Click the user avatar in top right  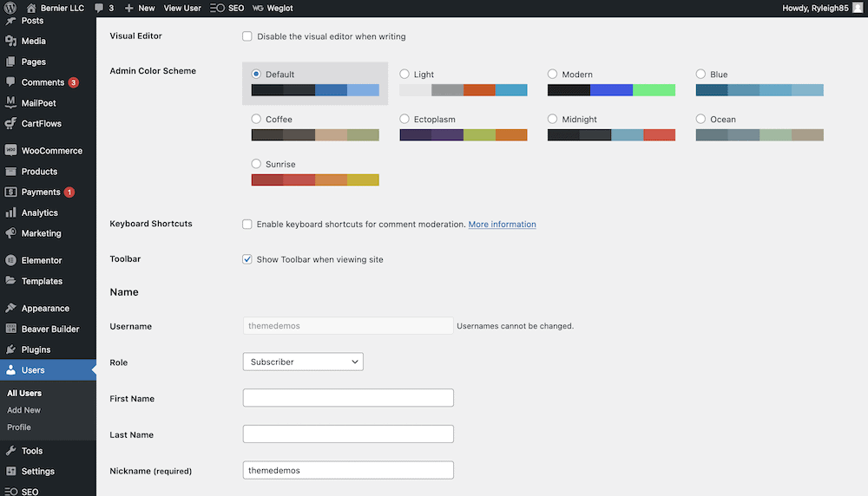(858, 8)
